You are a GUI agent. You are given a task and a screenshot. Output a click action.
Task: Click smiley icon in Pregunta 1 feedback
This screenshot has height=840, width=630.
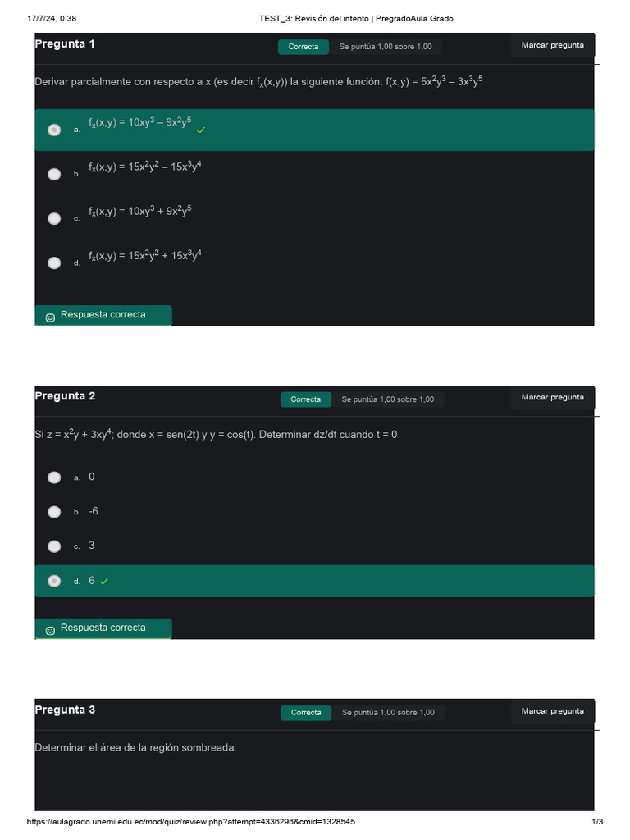pyautogui.click(x=50, y=317)
